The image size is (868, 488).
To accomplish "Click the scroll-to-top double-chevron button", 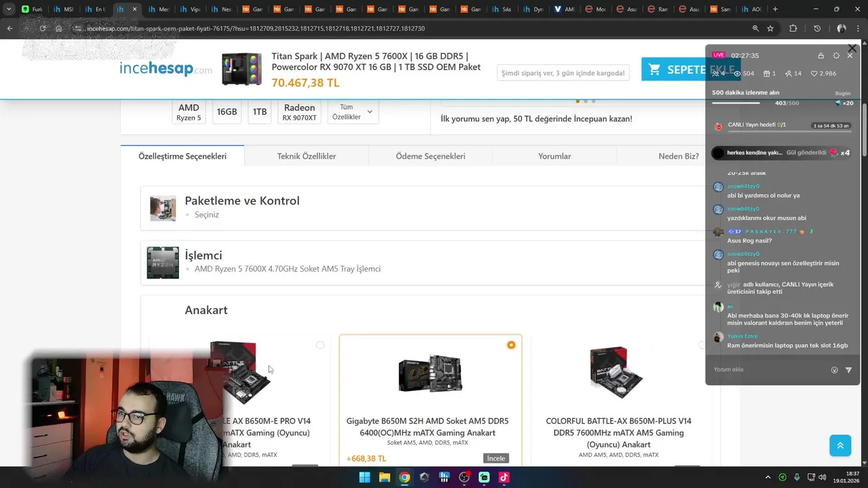I will coord(840,445).
